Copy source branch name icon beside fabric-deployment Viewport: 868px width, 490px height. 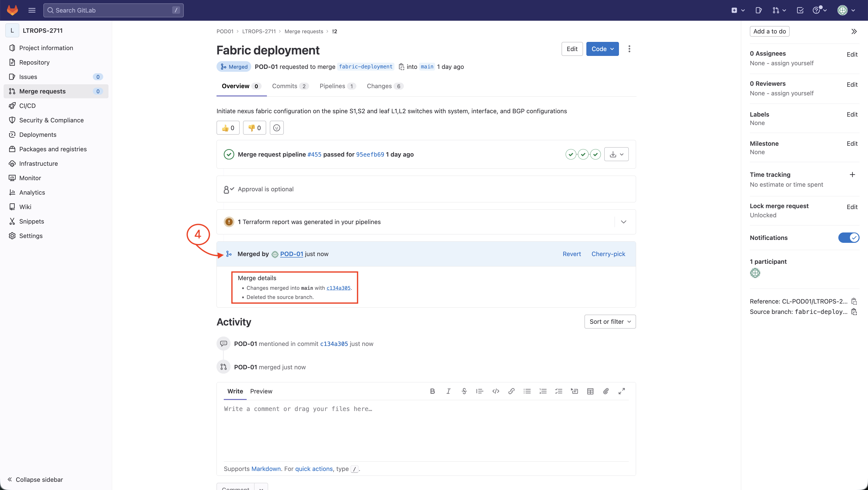401,67
